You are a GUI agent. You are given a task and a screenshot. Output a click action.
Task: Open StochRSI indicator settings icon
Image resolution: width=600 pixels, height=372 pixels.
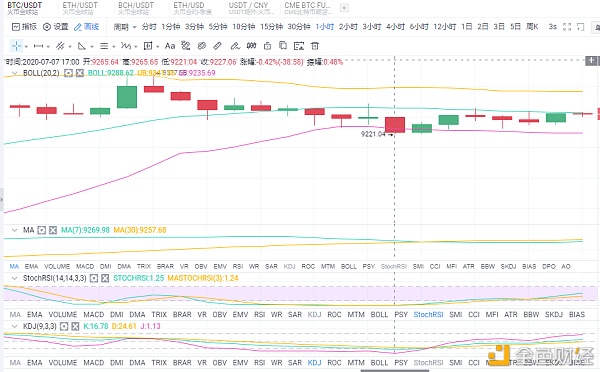point(94,278)
